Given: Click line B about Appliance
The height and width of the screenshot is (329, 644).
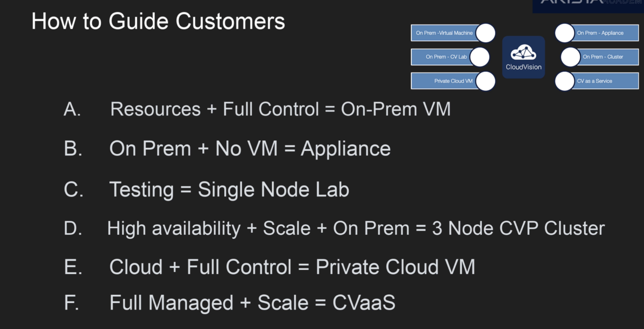Looking at the screenshot, I should (x=250, y=149).
